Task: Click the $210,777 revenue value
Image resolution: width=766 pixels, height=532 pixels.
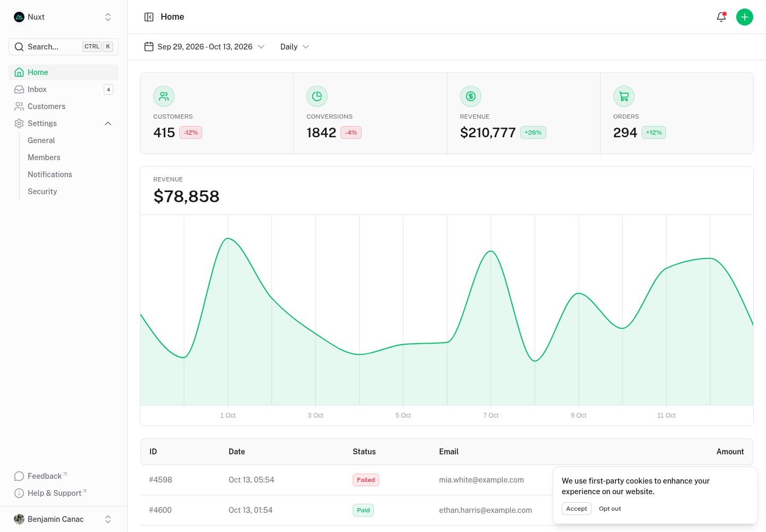Action: click(x=488, y=132)
